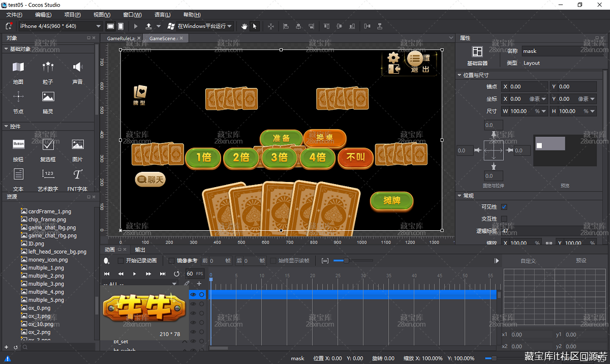This screenshot has width=610, height=364.
Task: Enable 镜像参考 checkbox
Action: [x=171, y=261]
